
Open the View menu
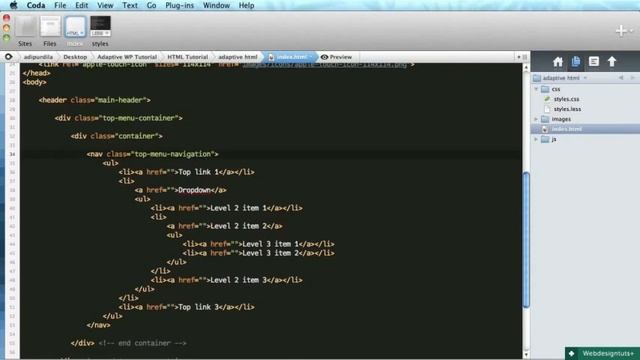point(105,5)
